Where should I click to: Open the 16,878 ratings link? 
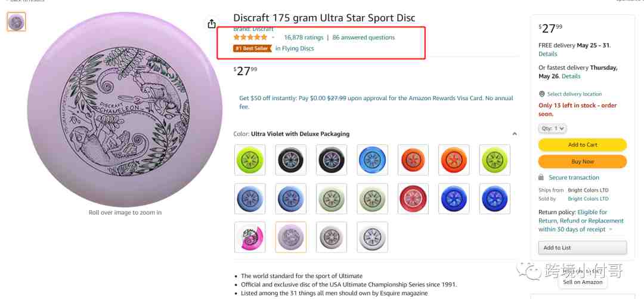coord(304,38)
